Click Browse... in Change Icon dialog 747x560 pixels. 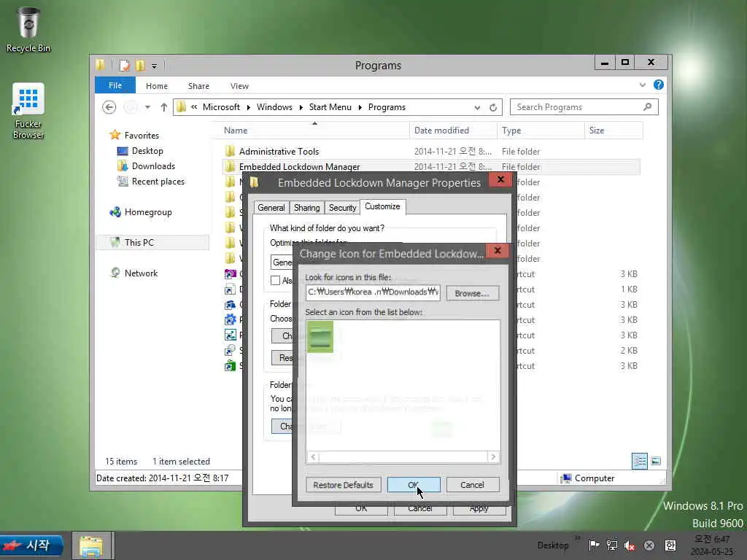472,293
